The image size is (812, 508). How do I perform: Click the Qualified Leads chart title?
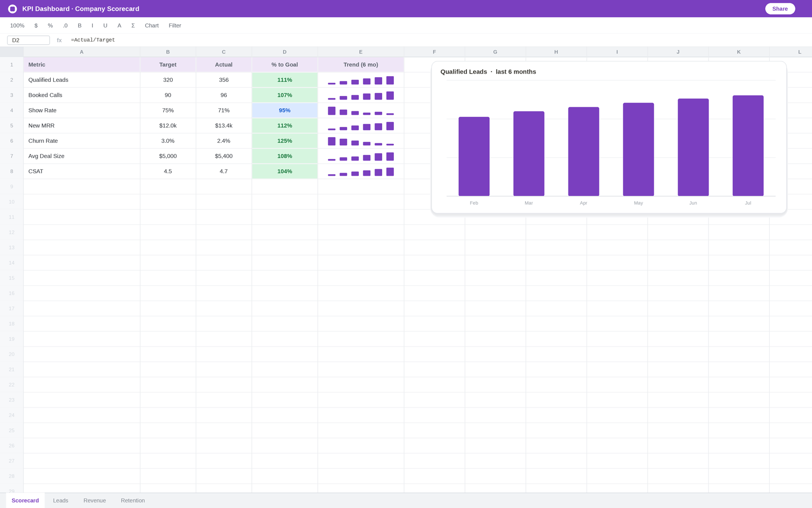click(x=488, y=72)
